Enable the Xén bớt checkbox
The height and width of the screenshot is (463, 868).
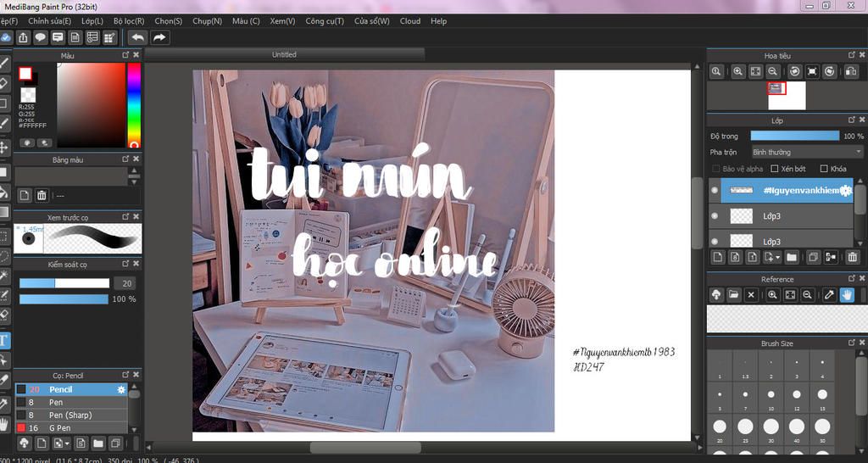pos(775,169)
